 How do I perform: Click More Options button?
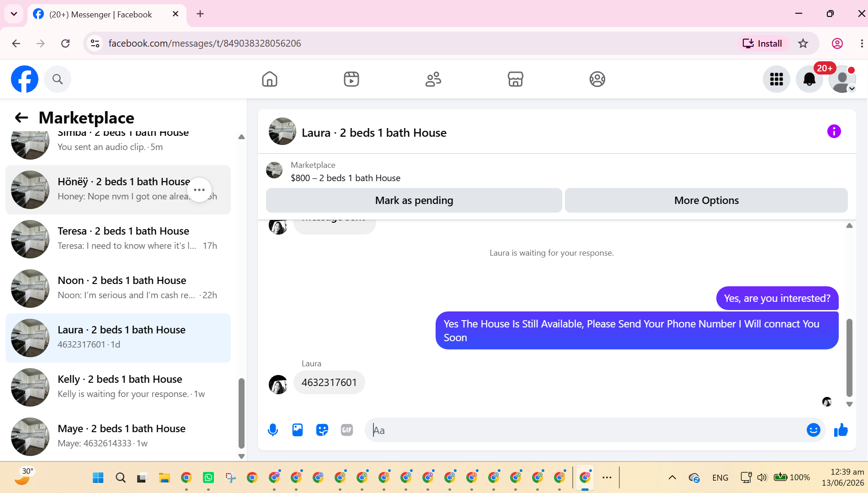pos(706,200)
